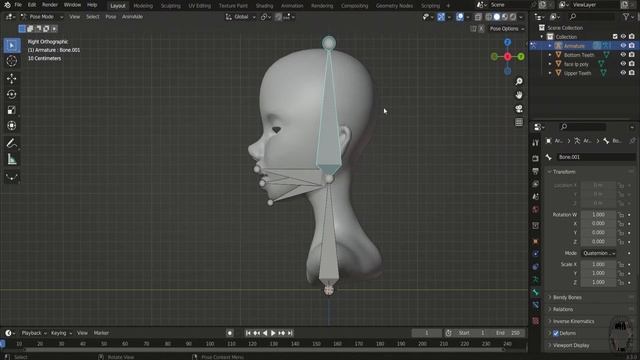Hide Upper Teeth in viewport
640x360 pixels.
(x=623, y=73)
